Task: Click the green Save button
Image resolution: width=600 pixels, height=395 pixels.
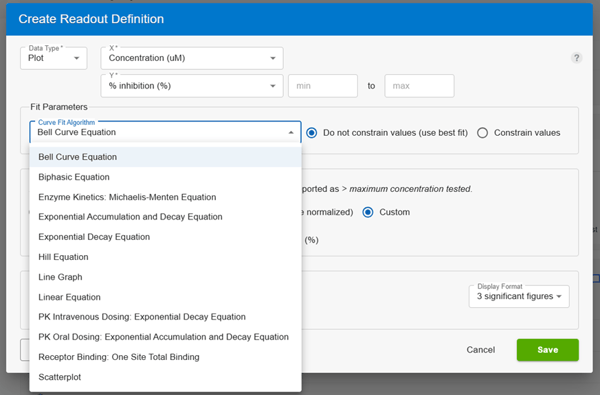Action: pyautogui.click(x=548, y=350)
